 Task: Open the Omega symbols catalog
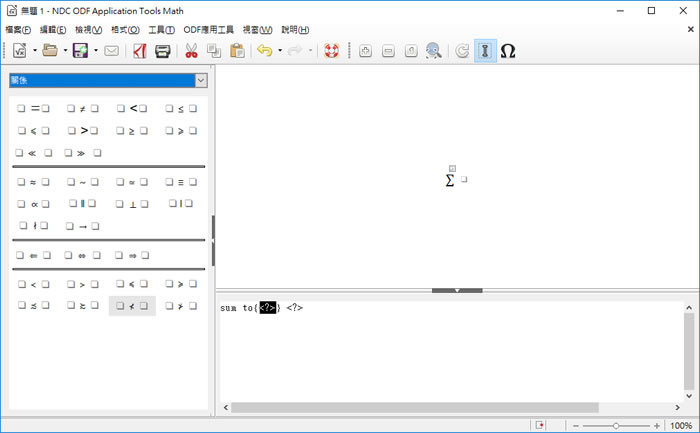pyautogui.click(x=508, y=51)
